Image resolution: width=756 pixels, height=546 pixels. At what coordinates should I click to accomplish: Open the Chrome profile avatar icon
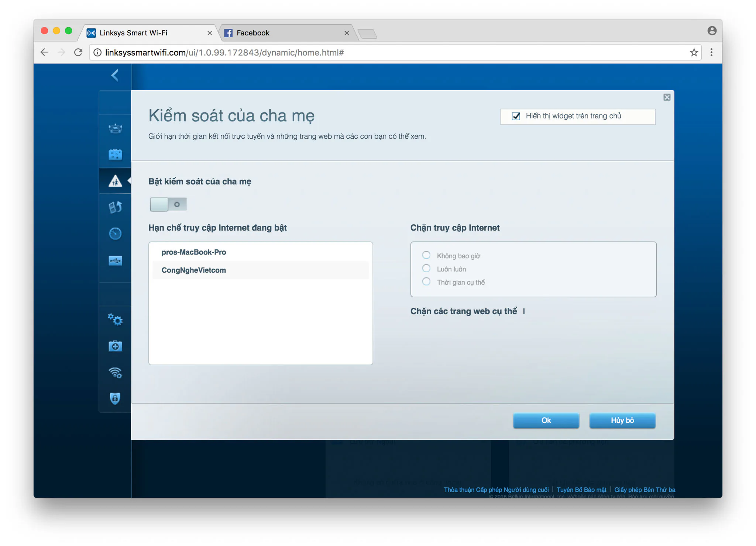click(712, 31)
